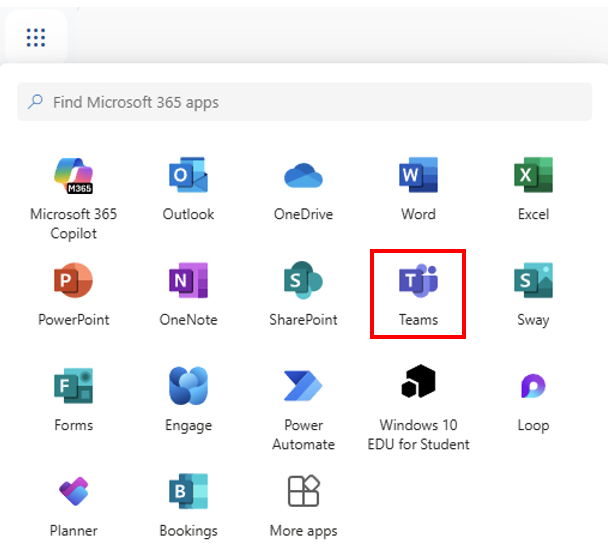Open Power Automate
614x559 pixels.
pos(303,388)
